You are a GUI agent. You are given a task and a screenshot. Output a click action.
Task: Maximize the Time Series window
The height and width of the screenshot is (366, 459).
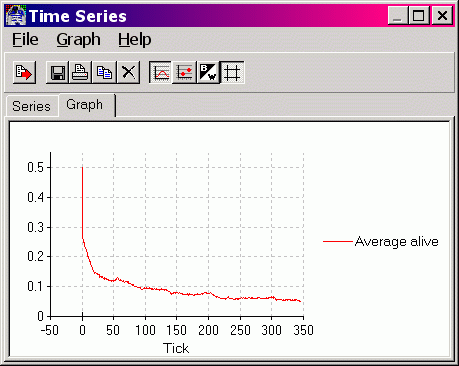tap(419, 15)
